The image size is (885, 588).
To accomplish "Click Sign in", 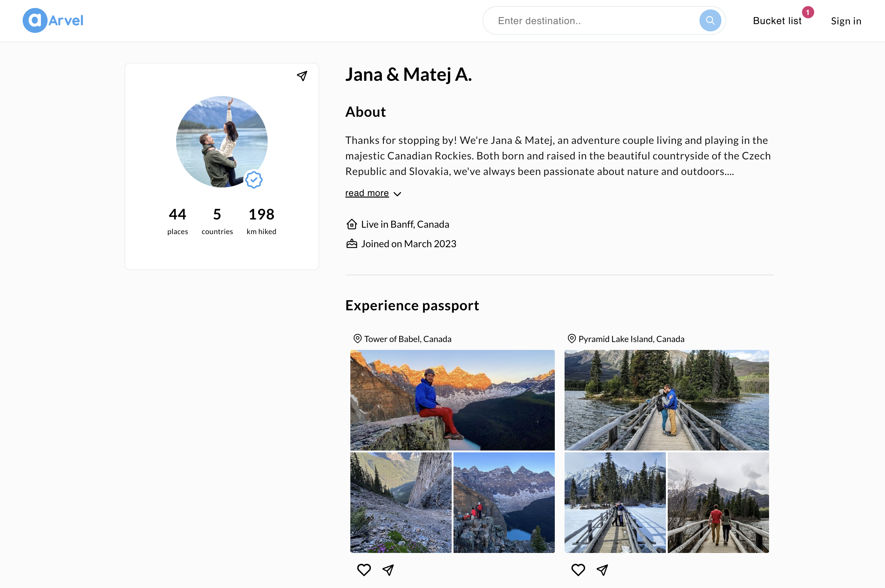I will point(846,21).
